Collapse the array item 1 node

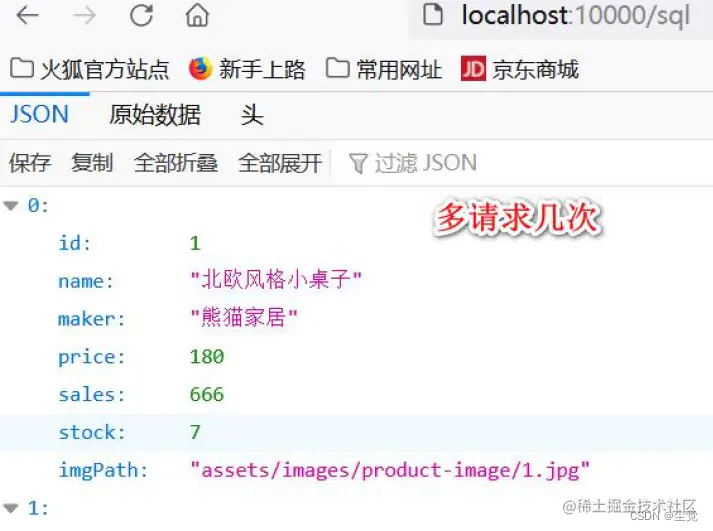click(x=10, y=508)
